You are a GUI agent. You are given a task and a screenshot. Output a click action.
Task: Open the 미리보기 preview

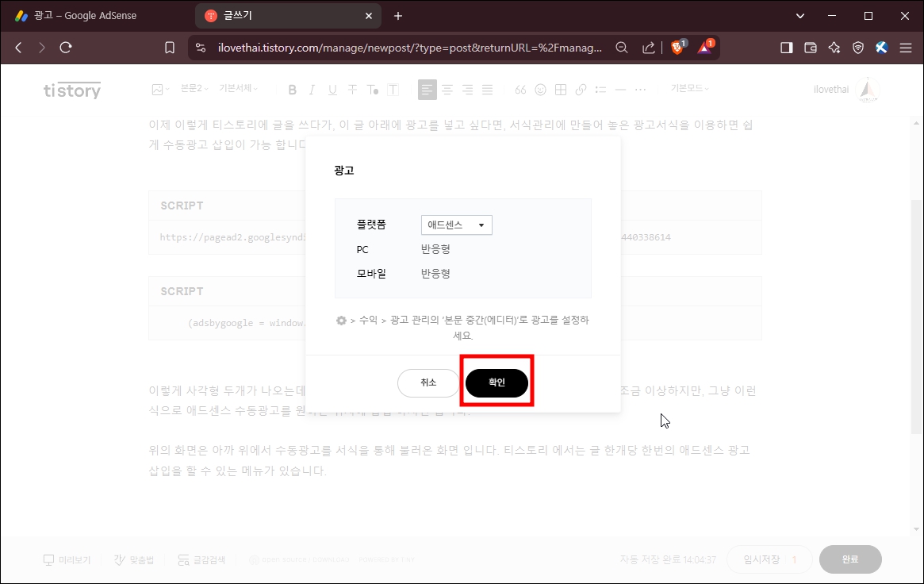click(x=67, y=559)
